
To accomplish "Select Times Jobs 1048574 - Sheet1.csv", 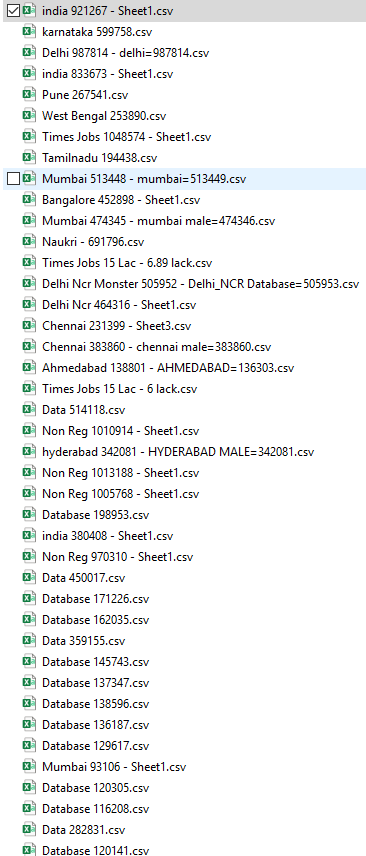I will point(126,137).
